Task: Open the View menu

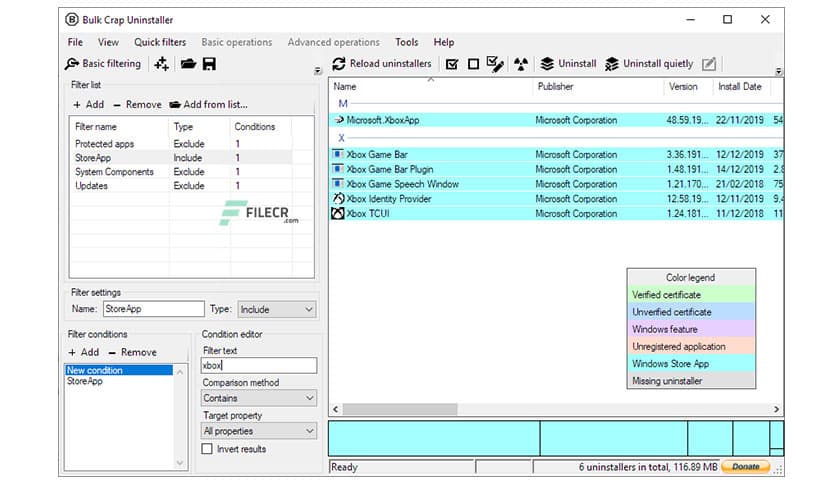Action: tap(108, 42)
